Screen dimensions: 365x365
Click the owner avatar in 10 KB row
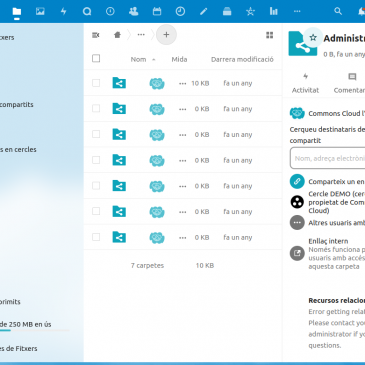click(157, 83)
